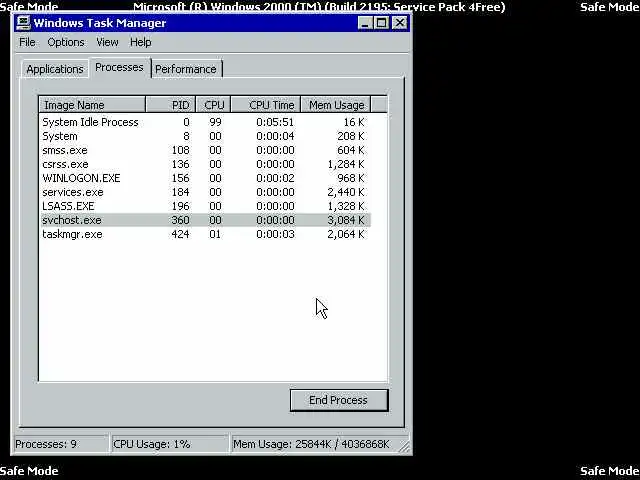Click CPU value 99

(215, 122)
